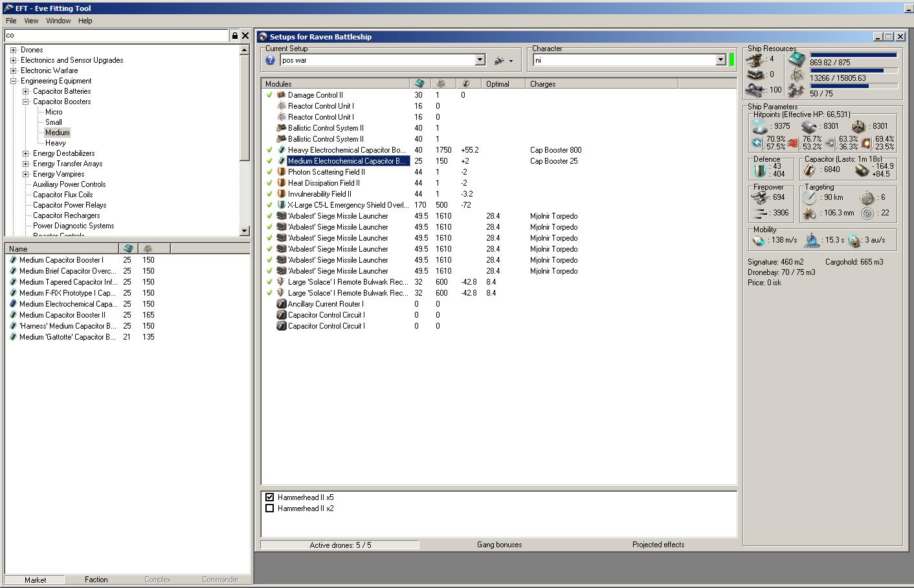This screenshot has height=588, width=914.
Task: Click the structure hitpoints icon showing second 8301
Action: pyautogui.click(x=858, y=126)
